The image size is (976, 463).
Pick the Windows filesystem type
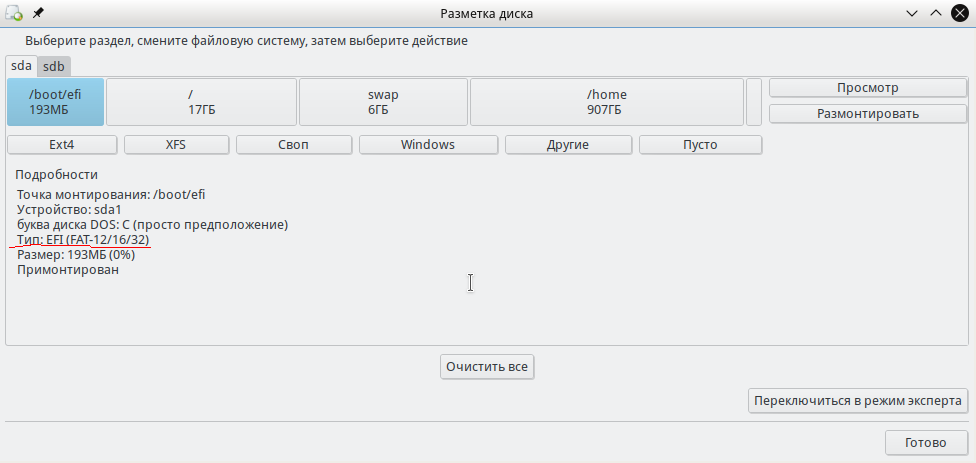(x=428, y=145)
